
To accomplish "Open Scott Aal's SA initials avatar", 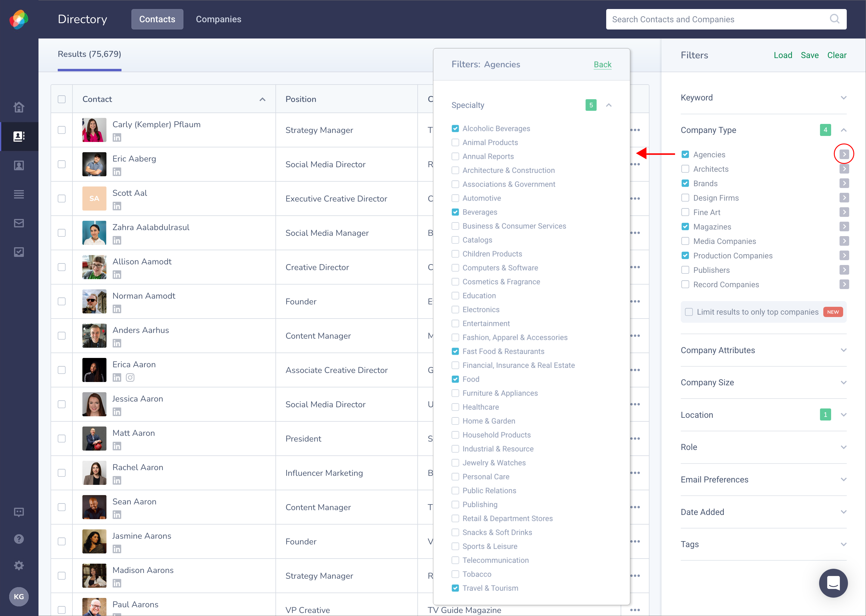I will [94, 199].
